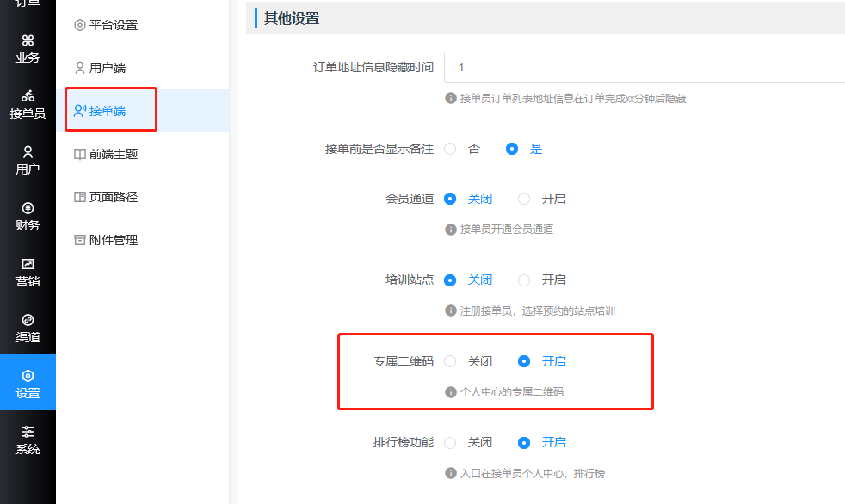Click info icon beside 注册接单员 hint
The width and height of the screenshot is (845, 504).
pos(451,310)
